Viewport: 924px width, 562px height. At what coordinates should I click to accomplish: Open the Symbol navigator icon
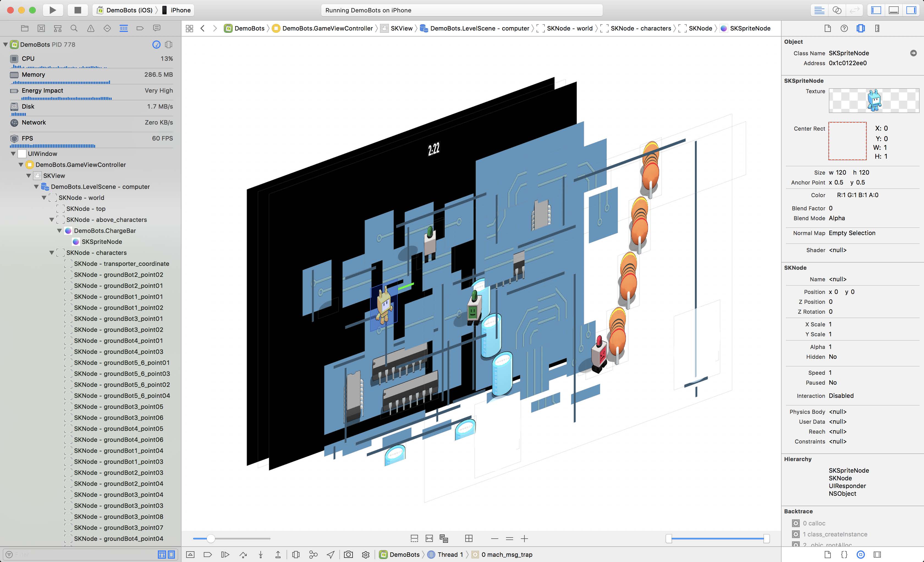(x=58, y=28)
